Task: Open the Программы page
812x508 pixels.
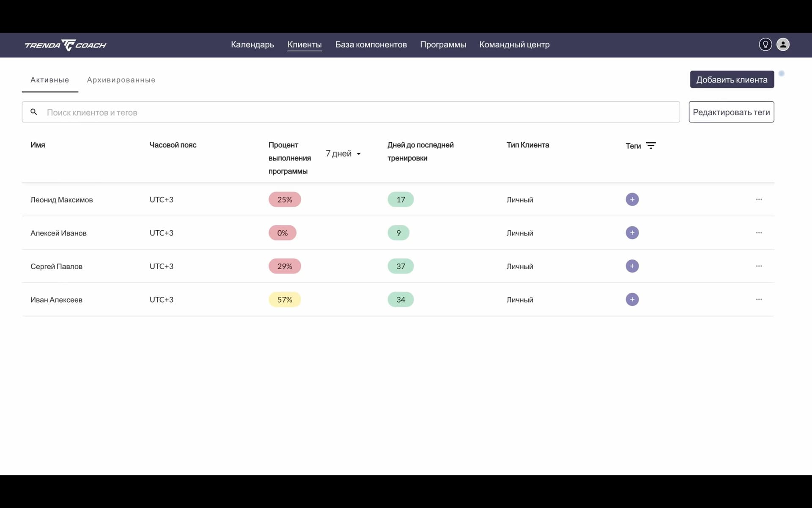Action: (443, 44)
